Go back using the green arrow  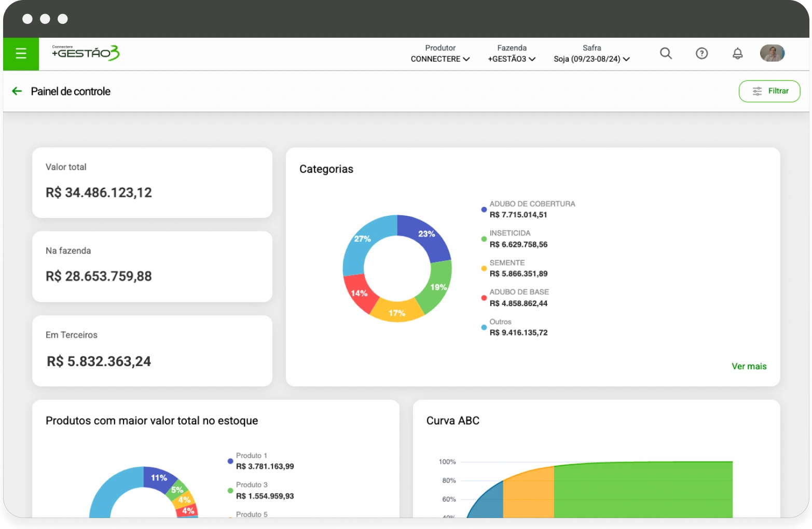click(17, 91)
